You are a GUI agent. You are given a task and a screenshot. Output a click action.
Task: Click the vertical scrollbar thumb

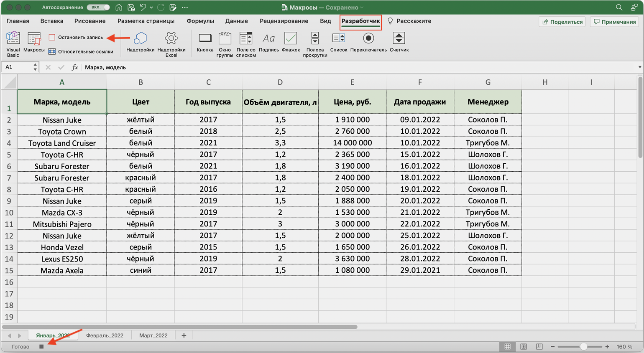tap(640, 117)
